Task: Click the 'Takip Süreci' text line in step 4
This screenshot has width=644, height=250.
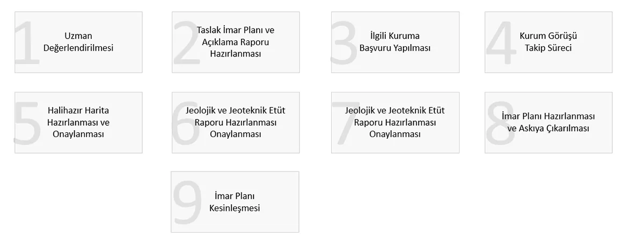Action: pyautogui.click(x=548, y=48)
